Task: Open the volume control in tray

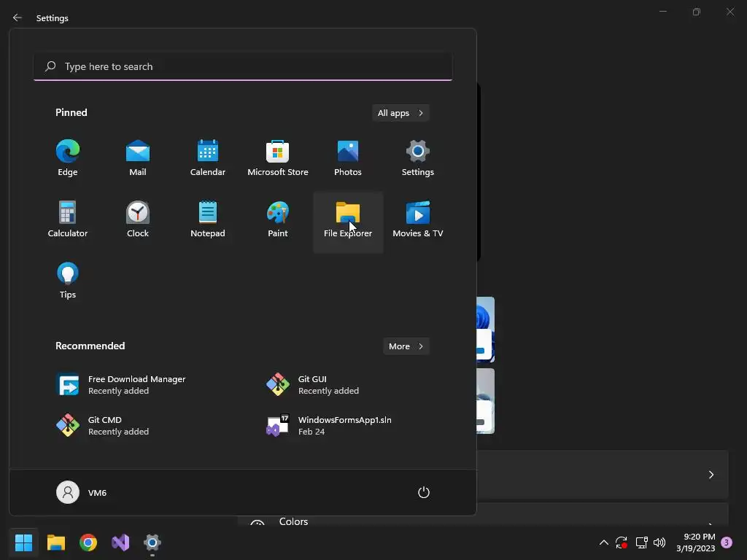Action: pos(659,542)
